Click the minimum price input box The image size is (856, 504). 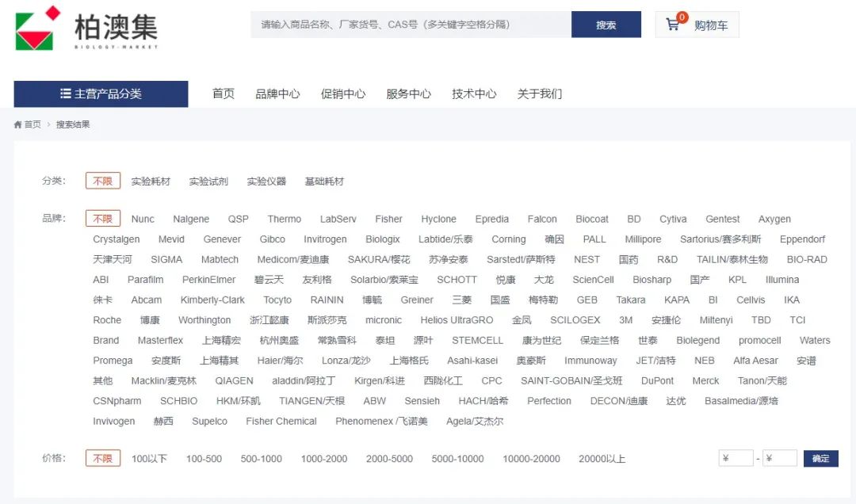pos(736,458)
